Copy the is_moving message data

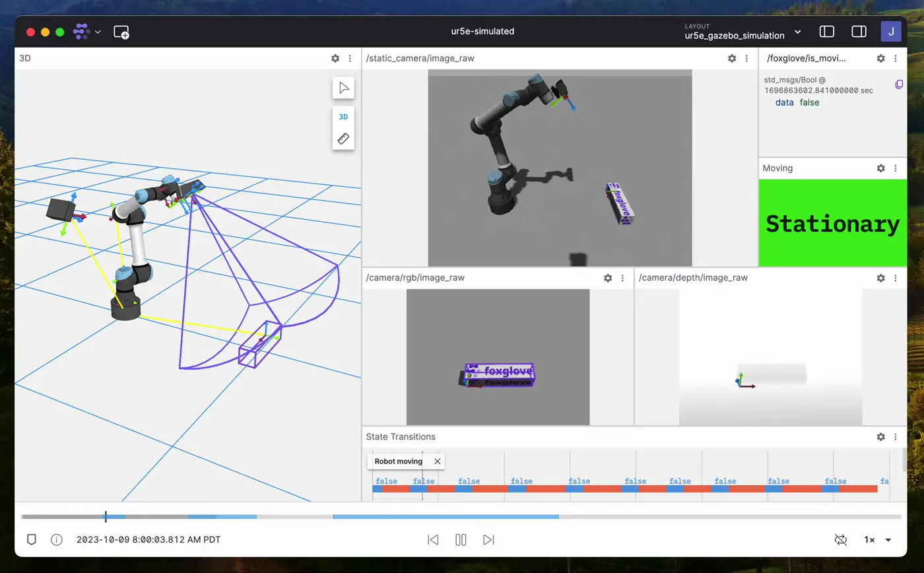[x=899, y=84]
